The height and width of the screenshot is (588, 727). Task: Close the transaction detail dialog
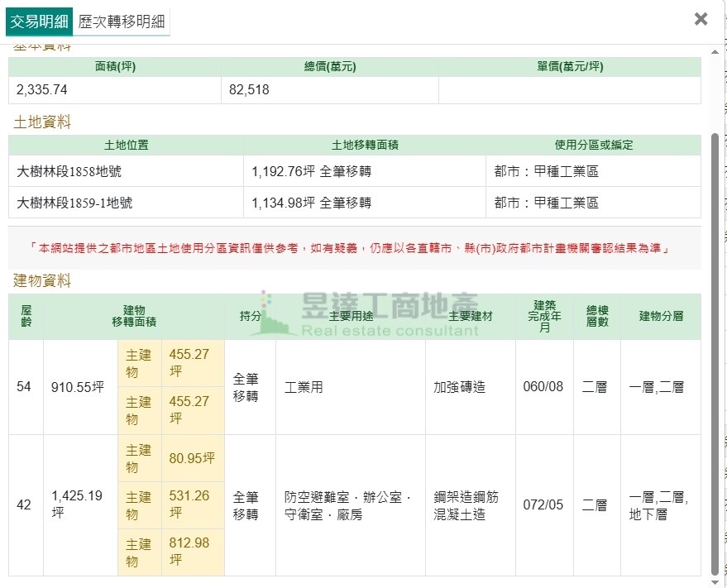pos(701,19)
